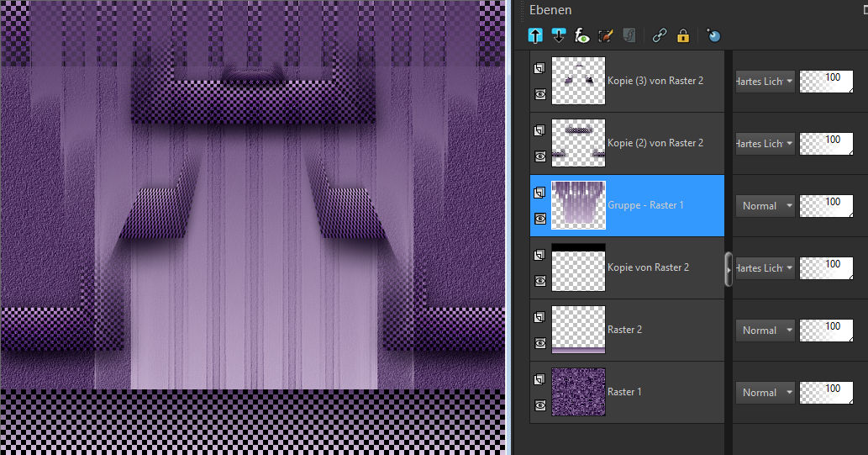The image size is (868, 455).
Task: Open Normal blend dropdown for Gruppe - Raster 1
Action: click(765, 205)
